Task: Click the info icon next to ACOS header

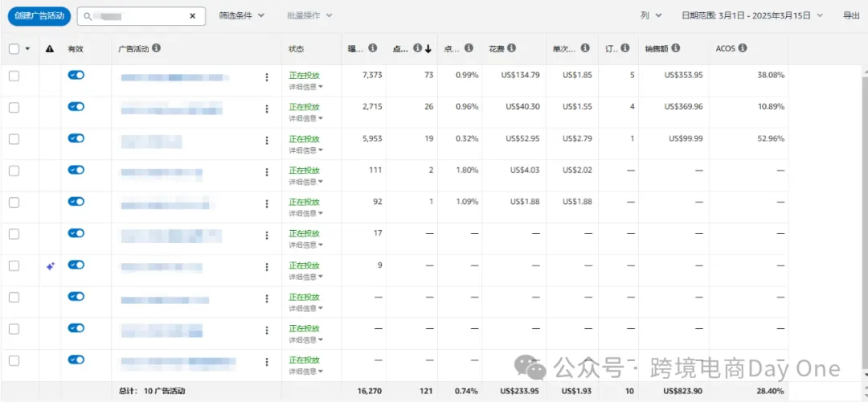Action: tap(743, 48)
